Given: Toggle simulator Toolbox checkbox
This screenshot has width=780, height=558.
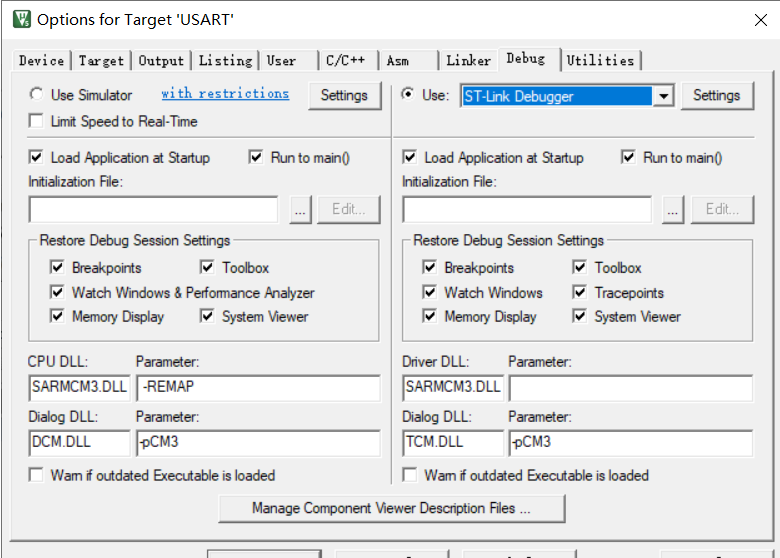Looking at the screenshot, I should point(207,267).
